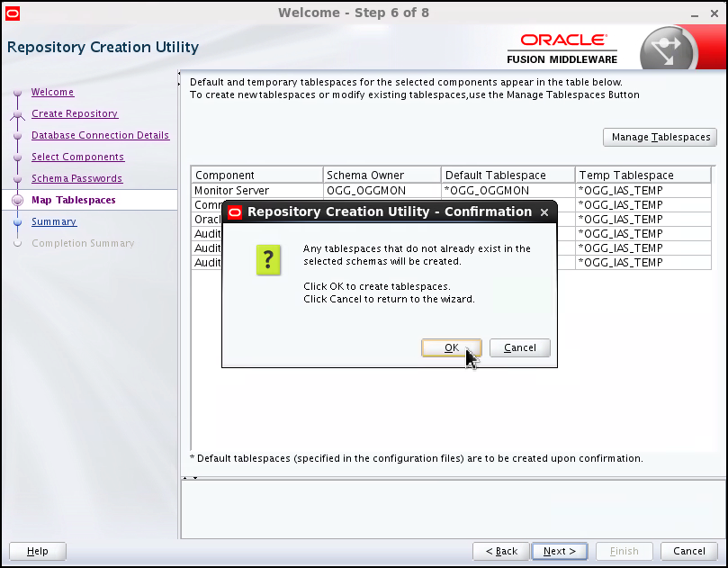This screenshot has height=568, width=728.
Task: Navigate to Database Connection Details
Action: [x=100, y=135]
